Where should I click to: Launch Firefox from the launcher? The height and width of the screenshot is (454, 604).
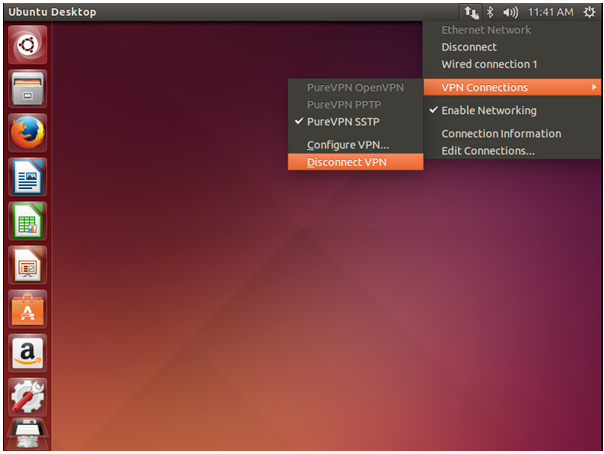27,133
